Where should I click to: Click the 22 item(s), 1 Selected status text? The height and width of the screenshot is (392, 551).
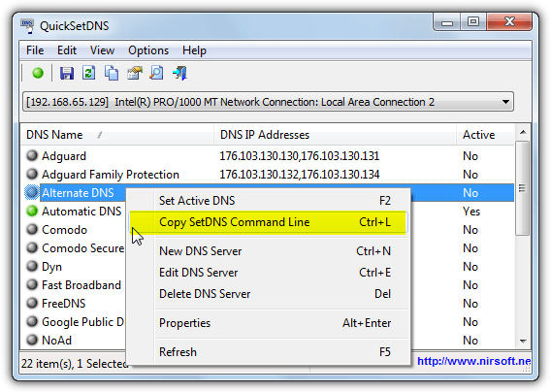coord(75,363)
